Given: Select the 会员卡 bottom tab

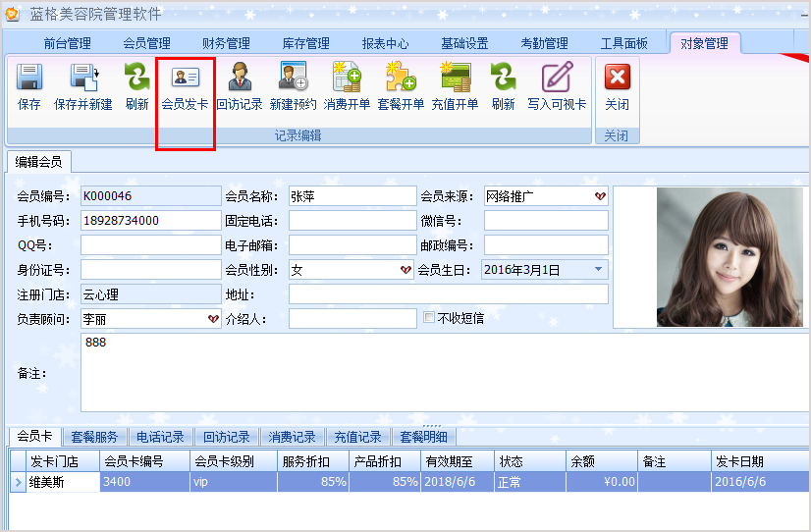Looking at the screenshot, I should (x=34, y=437).
